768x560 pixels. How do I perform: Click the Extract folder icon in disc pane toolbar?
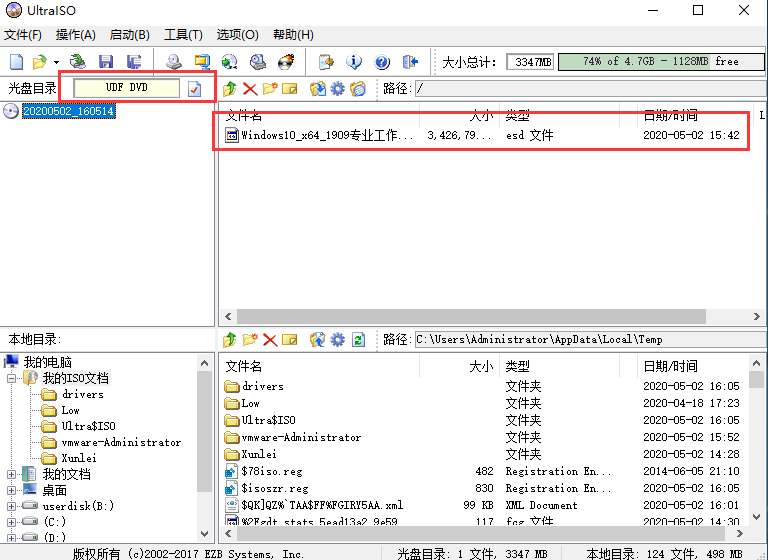tap(318, 89)
